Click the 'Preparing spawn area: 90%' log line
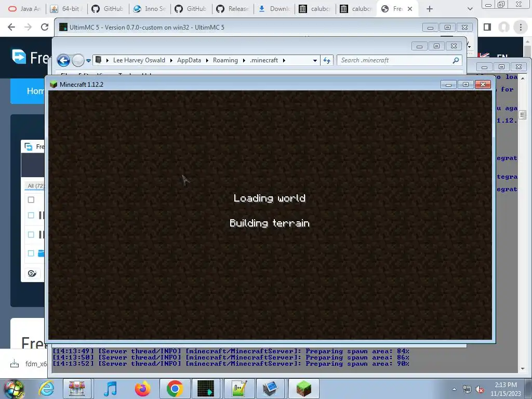The width and height of the screenshot is (532, 399). pos(231,364)
